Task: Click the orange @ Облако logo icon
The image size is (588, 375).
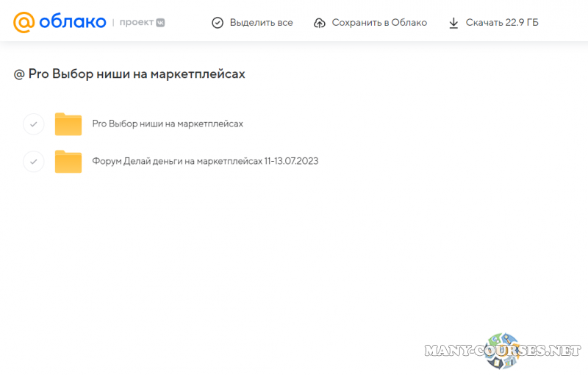Action: [x=24, y=22]
